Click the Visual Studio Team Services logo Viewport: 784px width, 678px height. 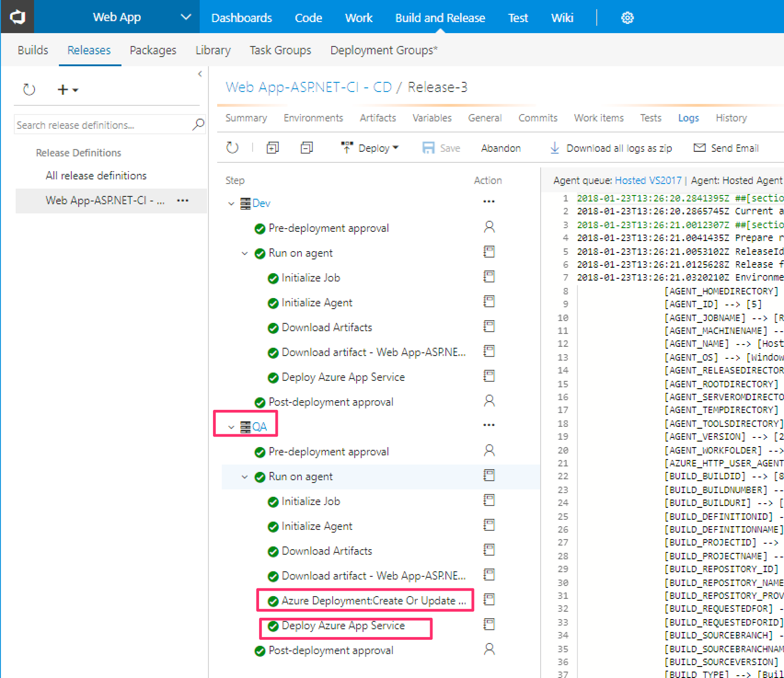coord(17,17)
